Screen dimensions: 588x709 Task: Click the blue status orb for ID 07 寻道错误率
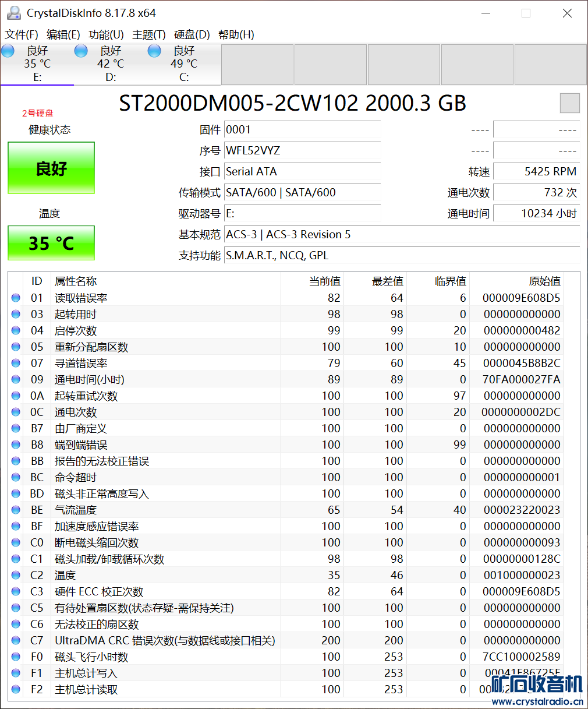[15, 363]
